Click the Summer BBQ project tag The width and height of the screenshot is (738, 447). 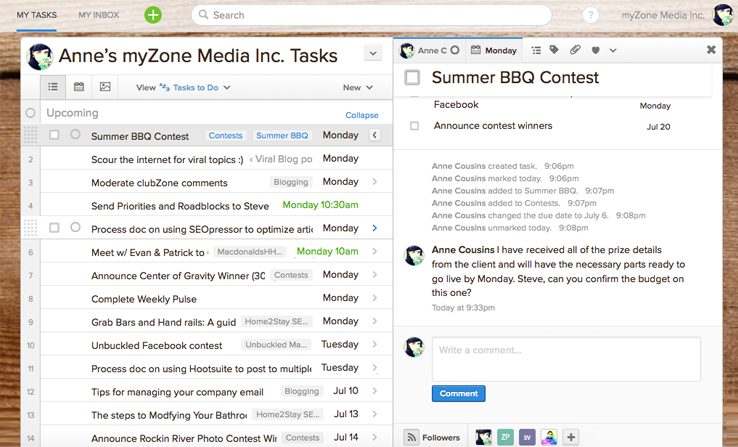point(282,136)
